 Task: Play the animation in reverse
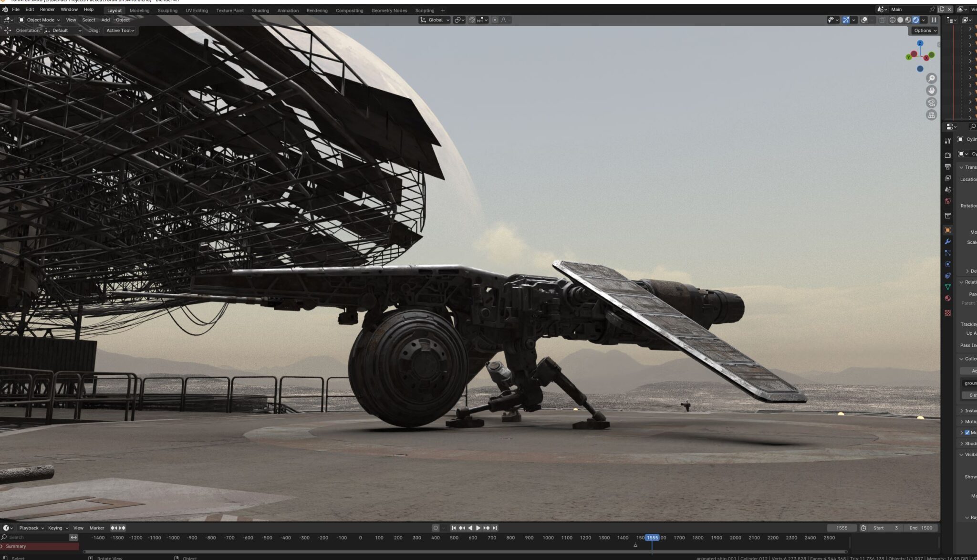coord(470,528)
